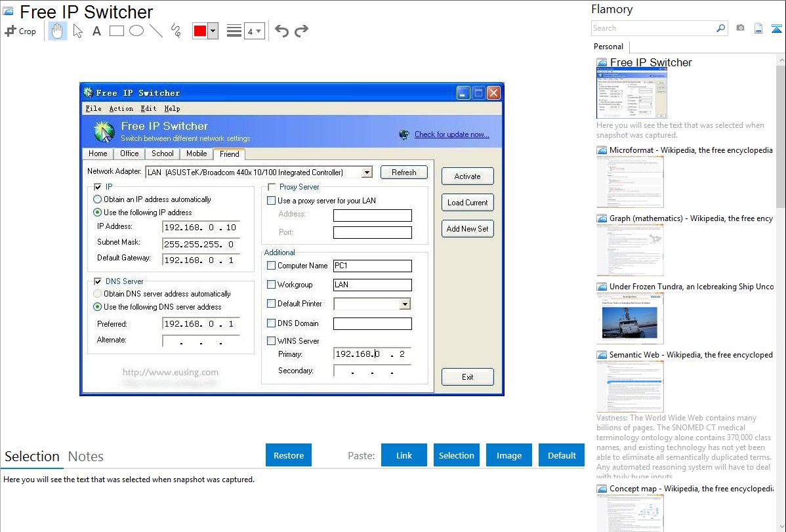Enable the Default Printer checkbox

pyautogui.click(x=271, y=303)
